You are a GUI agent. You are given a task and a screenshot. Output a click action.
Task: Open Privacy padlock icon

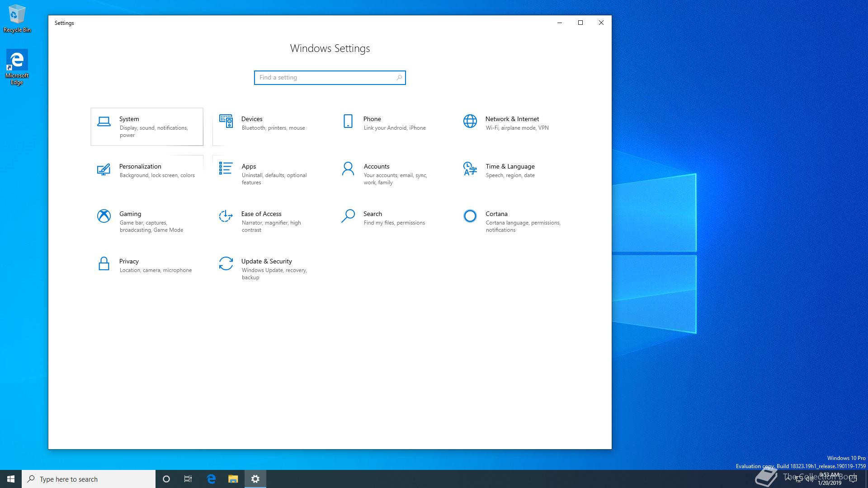coord(104,263)
